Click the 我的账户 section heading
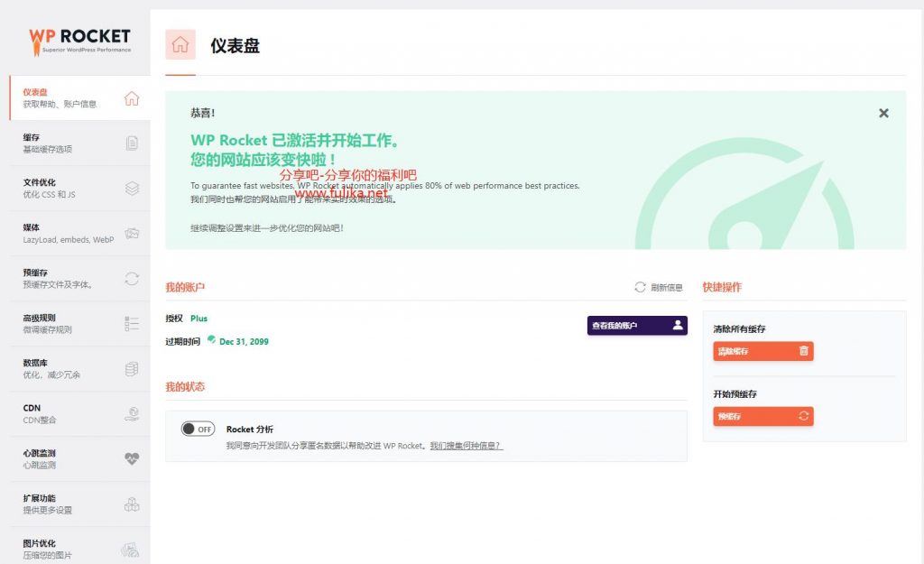The image size is (924, 564). pos(185,287)
